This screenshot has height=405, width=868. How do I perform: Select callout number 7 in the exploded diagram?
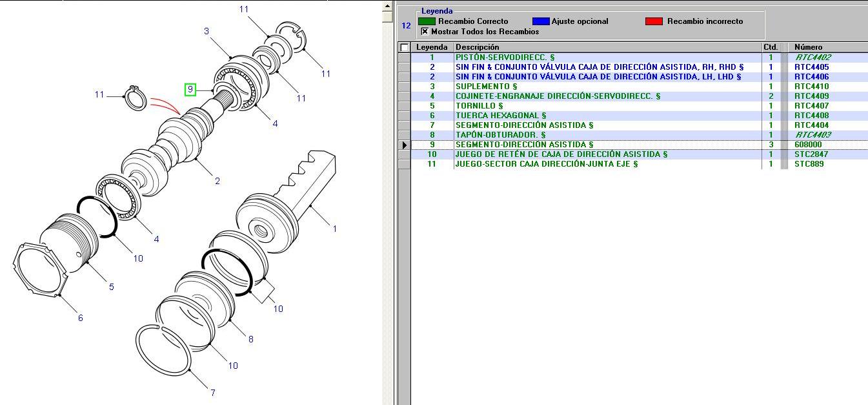tap(212, 392)
